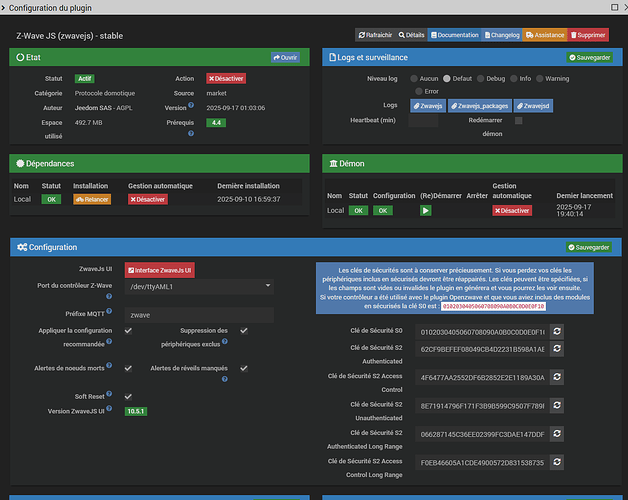Open the Zwavejsd log
The width and height of the screenshot is (628, 500).
(533, 105)
